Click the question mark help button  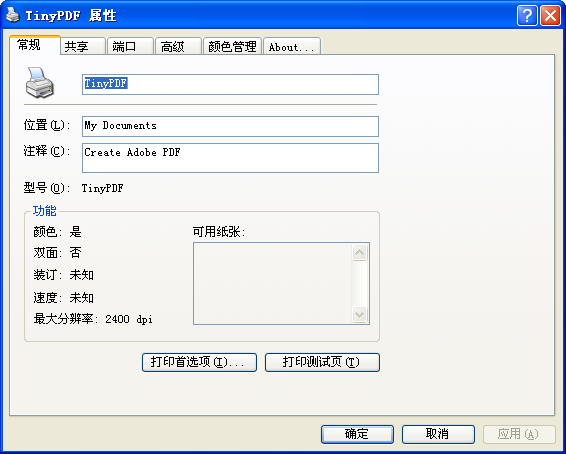[x=527, y=16]
